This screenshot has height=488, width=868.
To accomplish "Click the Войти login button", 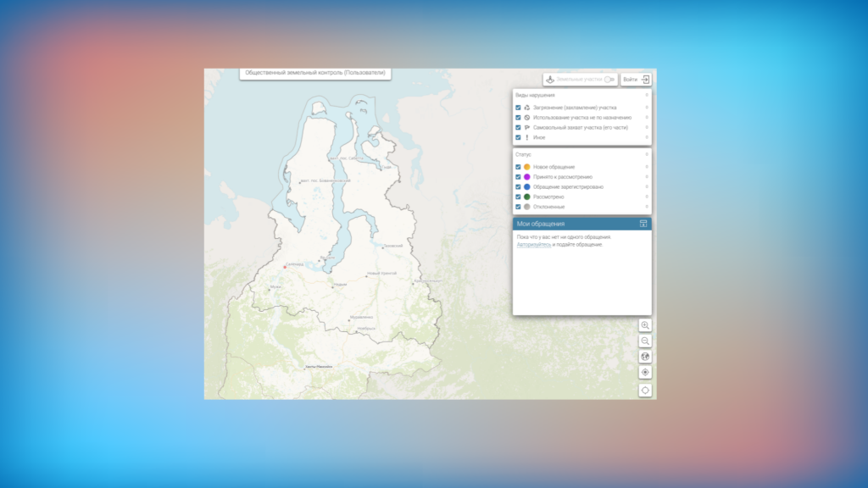I will coord(636,80).
